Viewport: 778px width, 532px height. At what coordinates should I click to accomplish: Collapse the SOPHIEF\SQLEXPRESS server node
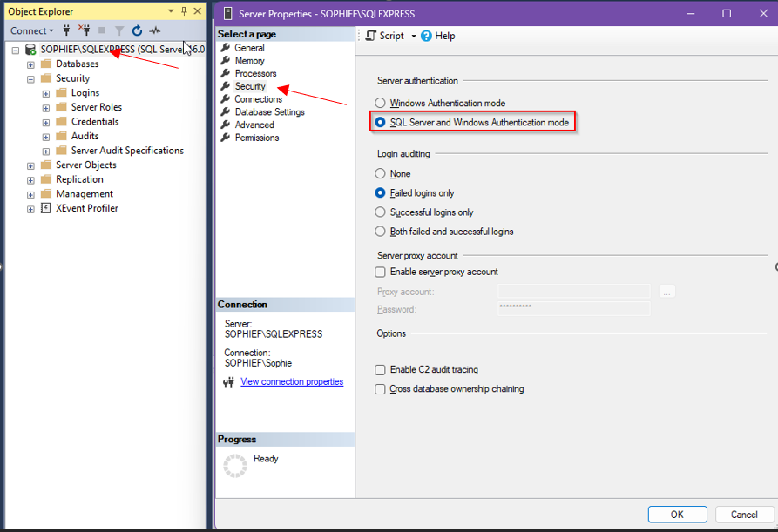[16, 51]
